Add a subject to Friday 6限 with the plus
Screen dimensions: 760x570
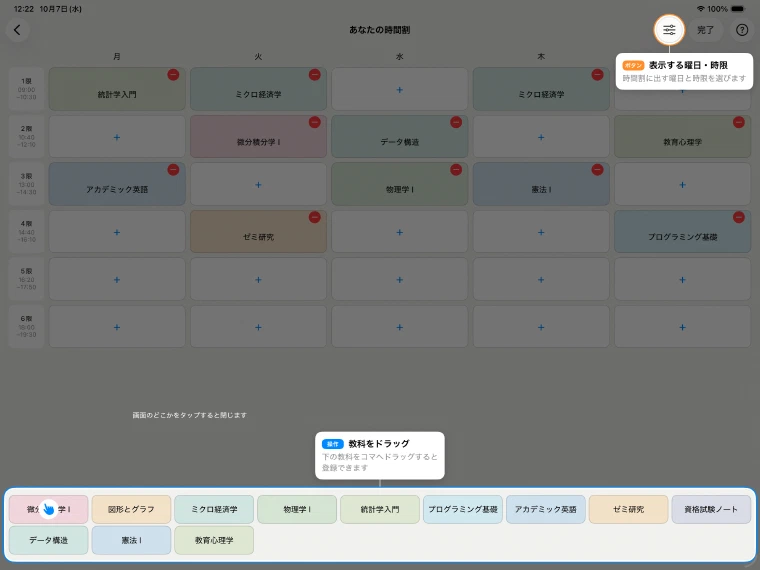click(x=682, y=327)
